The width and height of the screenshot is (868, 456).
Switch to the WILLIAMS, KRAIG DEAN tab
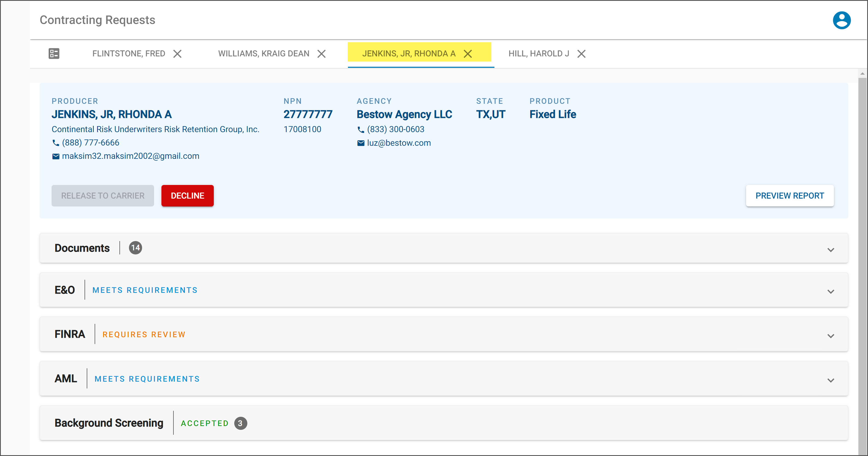tap(263, 54)
